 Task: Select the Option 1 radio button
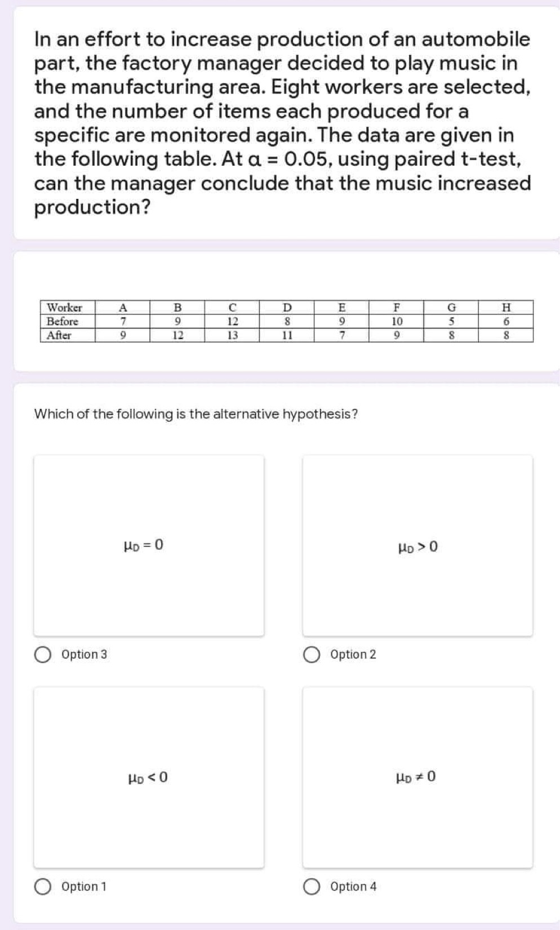tap(41, 886)
